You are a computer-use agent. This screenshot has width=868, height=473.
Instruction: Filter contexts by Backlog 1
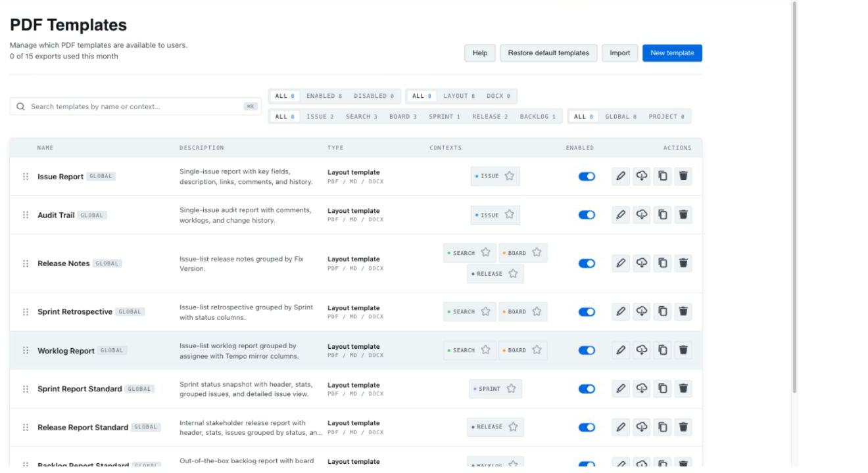[538, 116]
